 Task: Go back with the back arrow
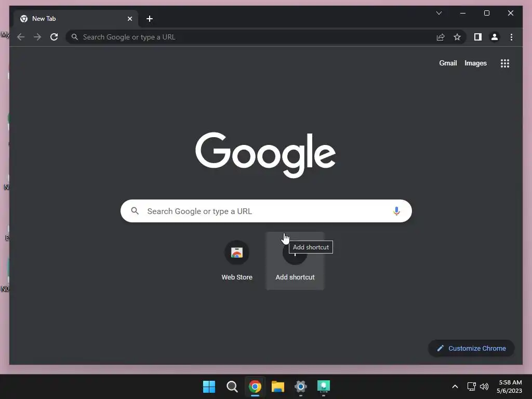(21, 37)
